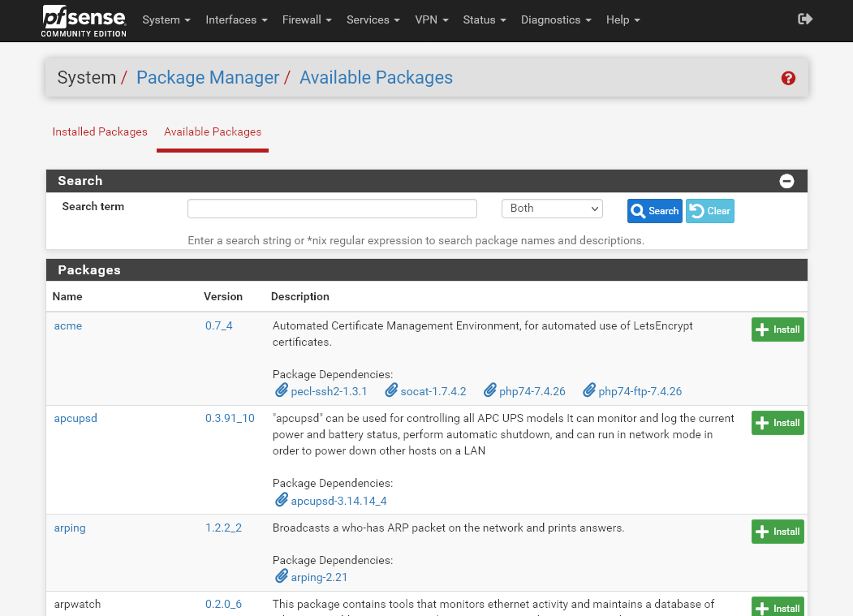This screenshot has width=853, height=616.
Task: Expand the Firewall menu
Action: [x=307, y=19]
